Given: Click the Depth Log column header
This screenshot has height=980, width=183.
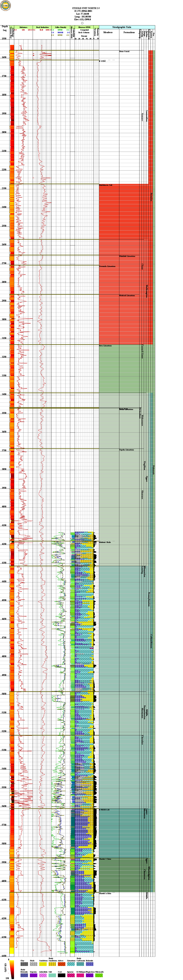Looking at the screenshot, I should (4, 28).
